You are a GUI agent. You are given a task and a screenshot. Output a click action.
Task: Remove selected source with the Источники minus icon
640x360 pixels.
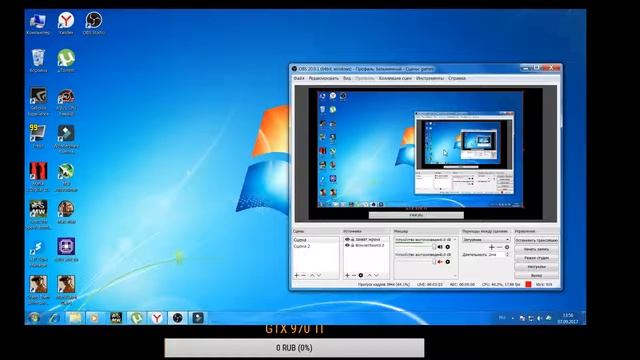(x=354, y=276)
